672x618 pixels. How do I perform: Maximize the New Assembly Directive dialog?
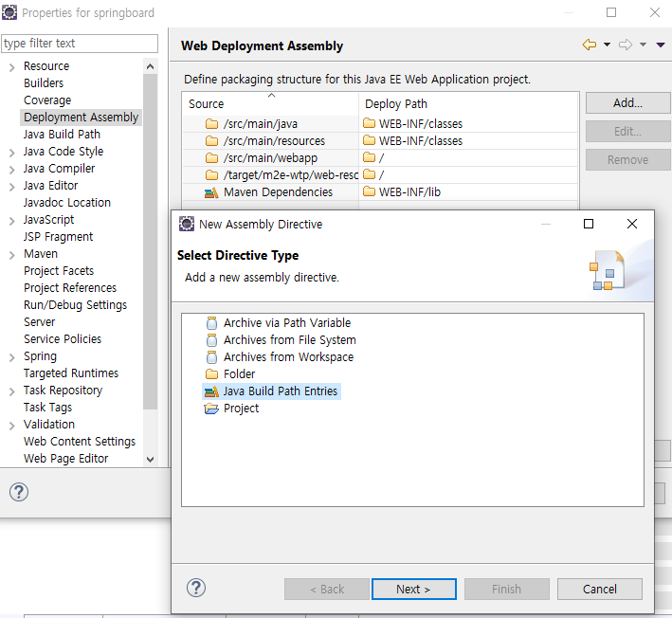tap(589, 224)
